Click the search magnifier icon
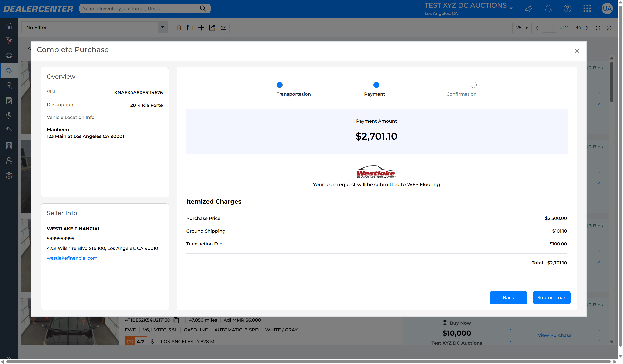The width and height of the screenshot is (623, 364). click(203, 8)
